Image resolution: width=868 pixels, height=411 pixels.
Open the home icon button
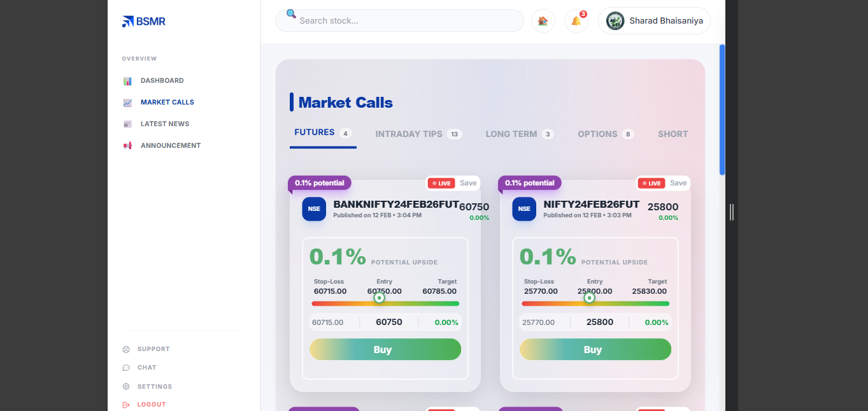(543, 21)
